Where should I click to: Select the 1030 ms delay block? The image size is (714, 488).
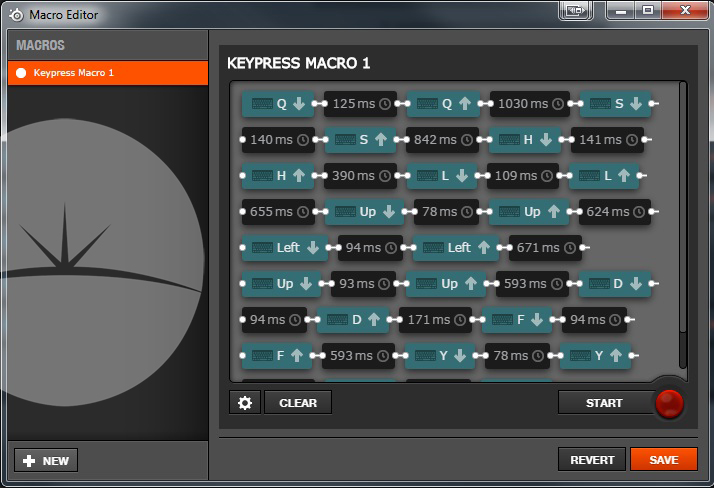(530, 104)
